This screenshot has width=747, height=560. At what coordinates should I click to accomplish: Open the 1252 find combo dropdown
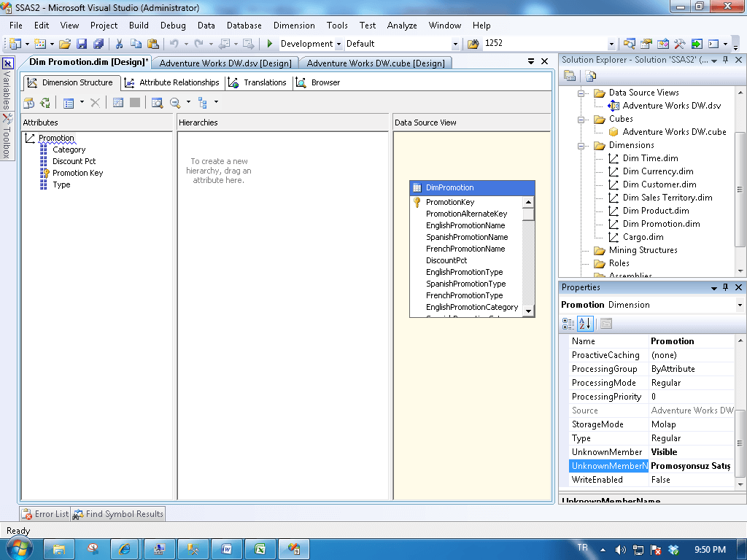[612, 44]
